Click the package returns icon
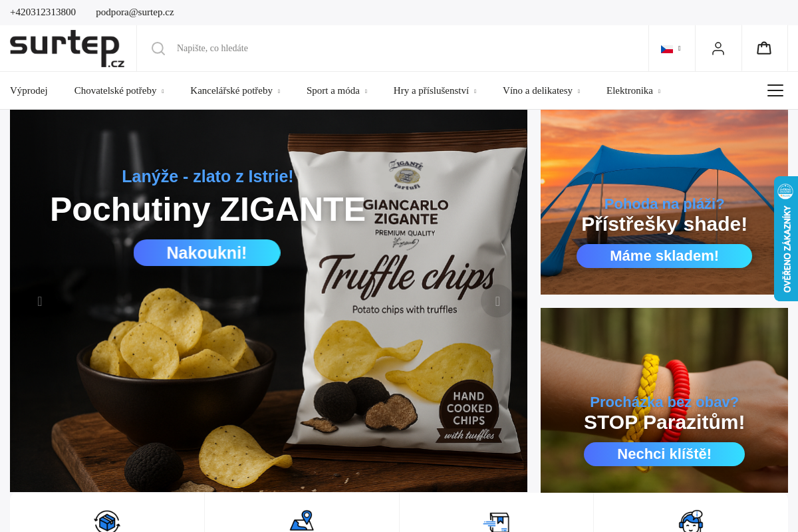The height and width of the screenshot is (532, 798). [107, 521]
